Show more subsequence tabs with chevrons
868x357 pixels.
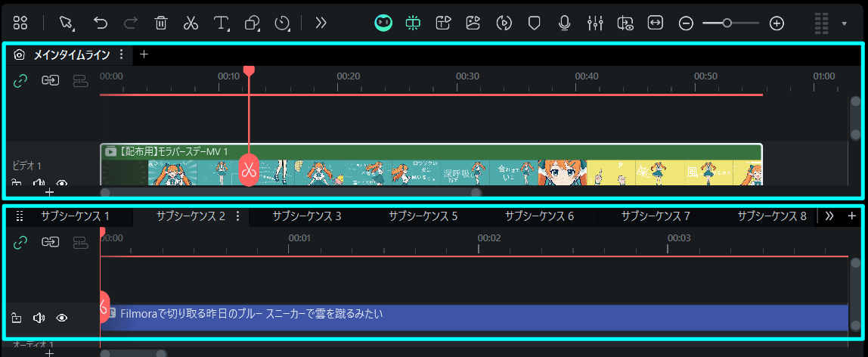coord(829,216)
